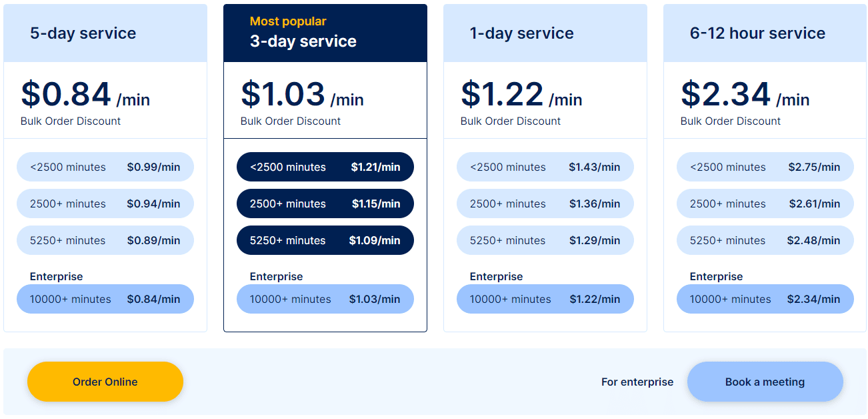Select the 5-day service header
This screenshot has width=868, height=419.
click(x=105, y=33)
